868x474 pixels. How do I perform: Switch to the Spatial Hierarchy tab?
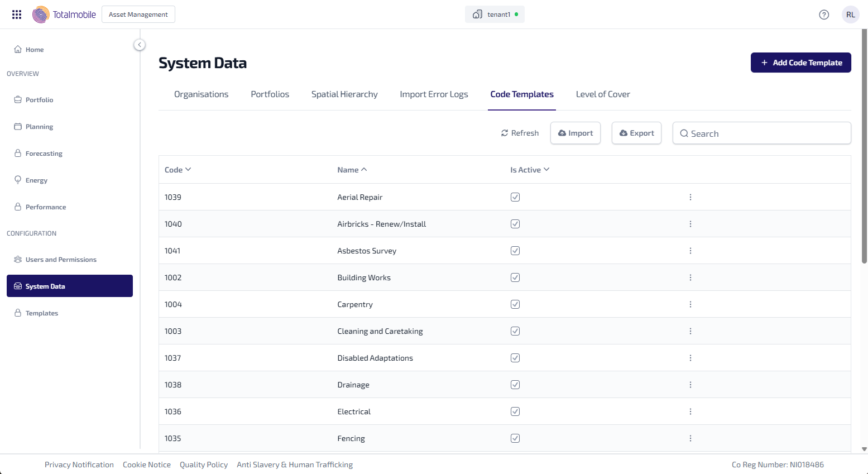[344, 94]
